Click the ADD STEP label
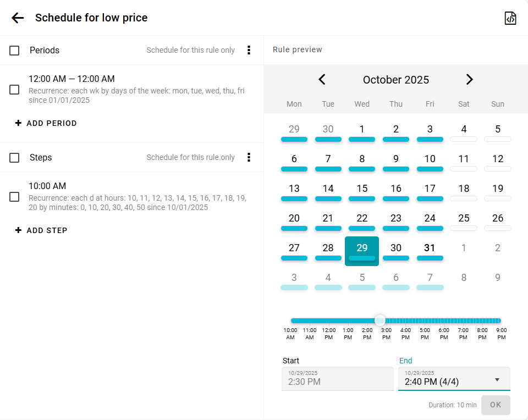 point(47,230)
